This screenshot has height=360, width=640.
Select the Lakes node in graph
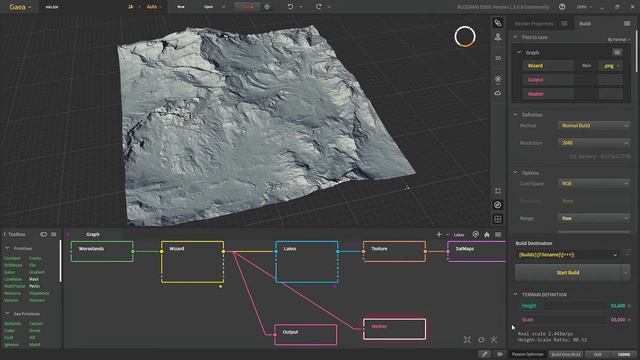click(x=307, y=262)
